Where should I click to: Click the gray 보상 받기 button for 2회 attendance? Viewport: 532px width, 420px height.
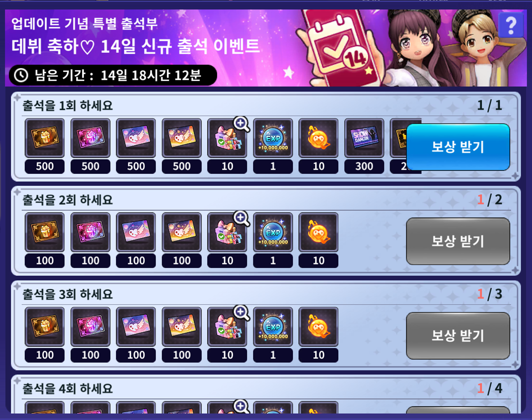[x=458, y=241]
